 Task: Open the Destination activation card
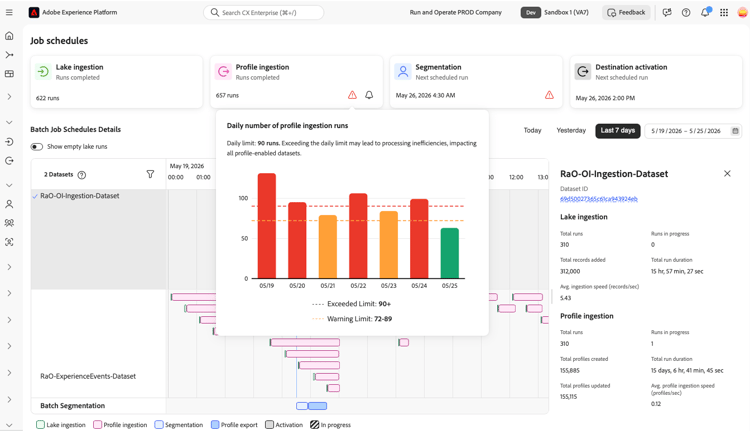pyautogui.click(x=656, y=82)
